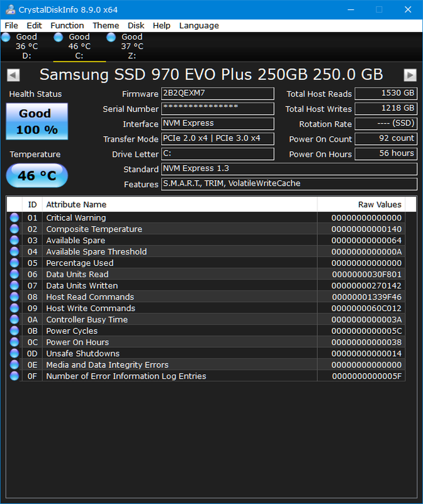Click the Interface field NVM Express
Screen dimensions: 423x504
coord(217,123)
